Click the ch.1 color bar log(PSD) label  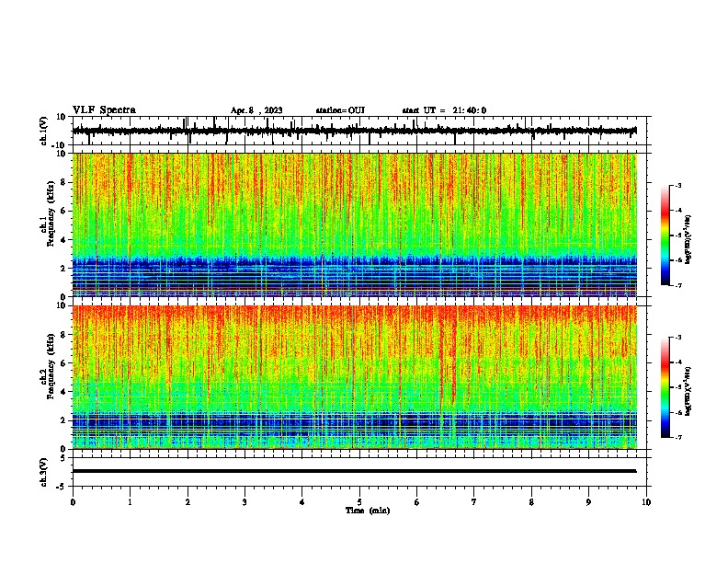(688, 239)
